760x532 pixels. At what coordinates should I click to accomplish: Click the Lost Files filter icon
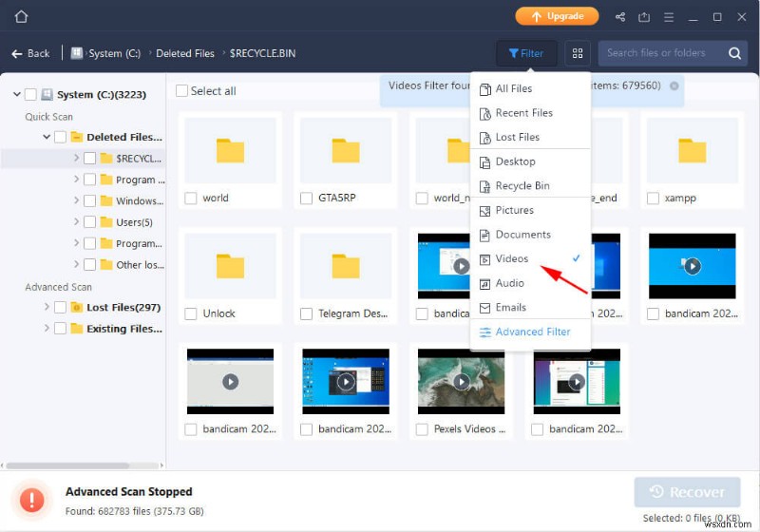(x=484, y=138)
